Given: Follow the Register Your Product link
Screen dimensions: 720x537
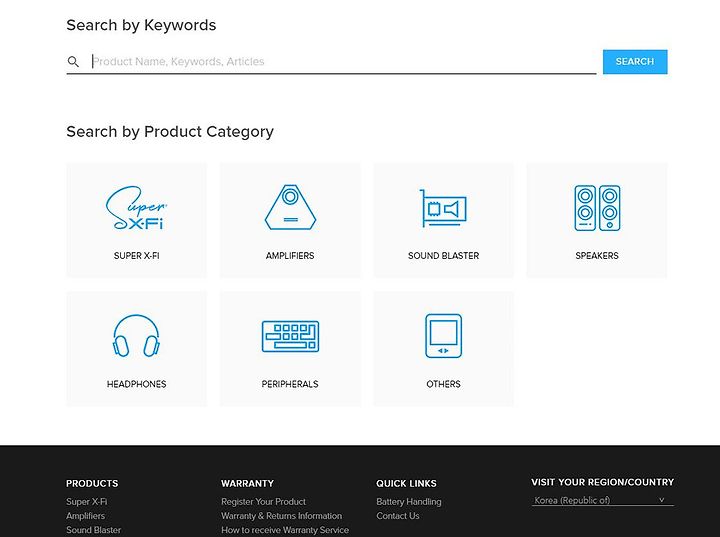Looking at the screenshot, I should 264,502.
